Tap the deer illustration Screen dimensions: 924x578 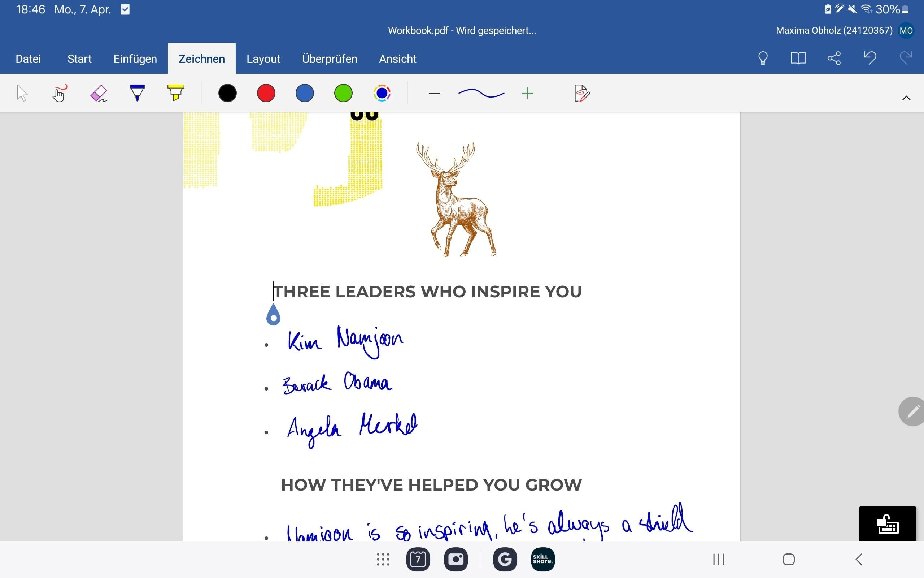click(x=456, y=199)
